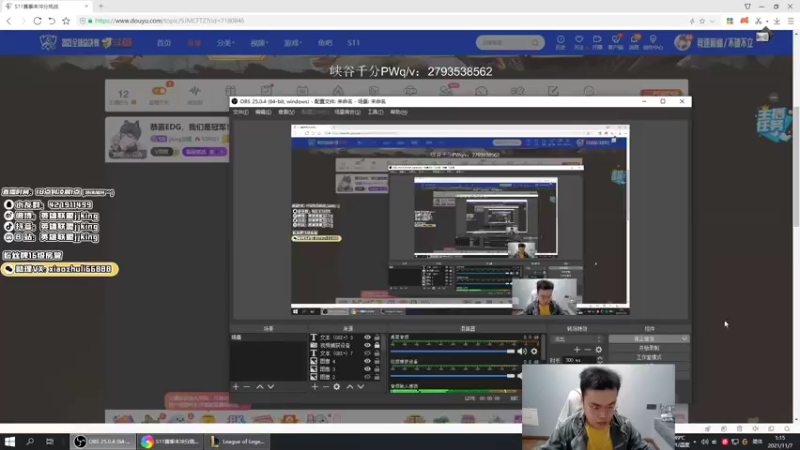Bookmark page with star in toolbar

[x=66, y=21]
